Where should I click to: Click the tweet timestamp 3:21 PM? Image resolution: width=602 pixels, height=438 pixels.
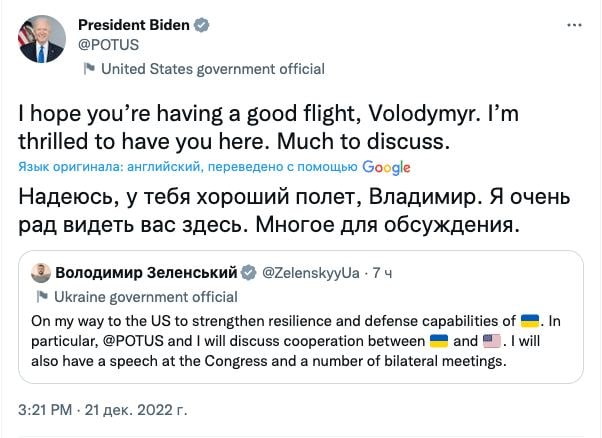coord(49,410)
